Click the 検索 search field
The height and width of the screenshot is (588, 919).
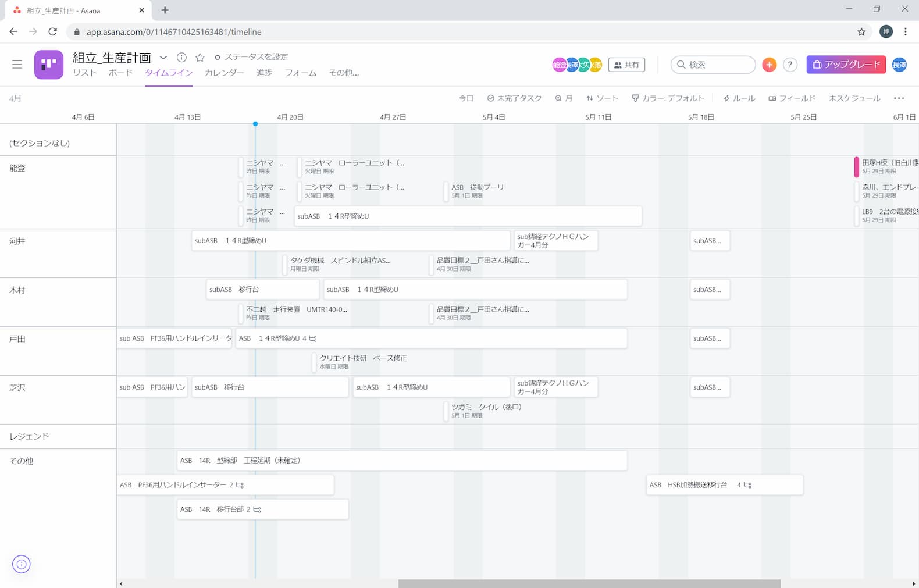[x=713, y=65]
